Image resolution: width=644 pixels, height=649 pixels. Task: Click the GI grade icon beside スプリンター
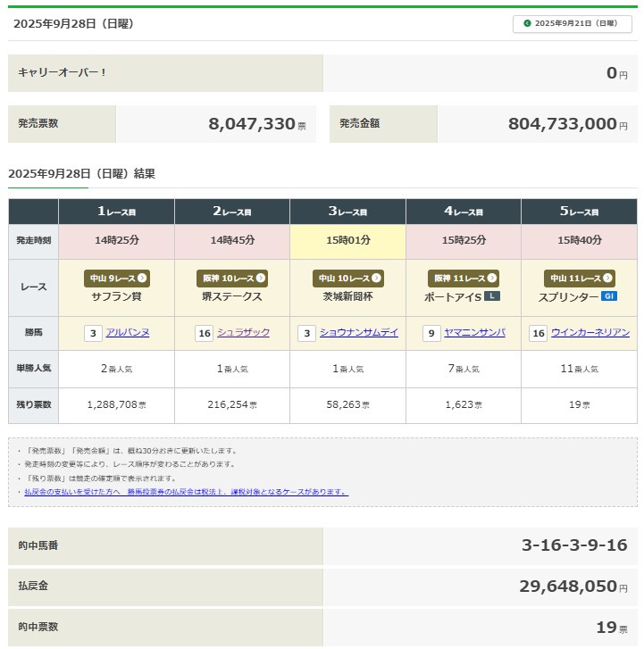point(608,296)
